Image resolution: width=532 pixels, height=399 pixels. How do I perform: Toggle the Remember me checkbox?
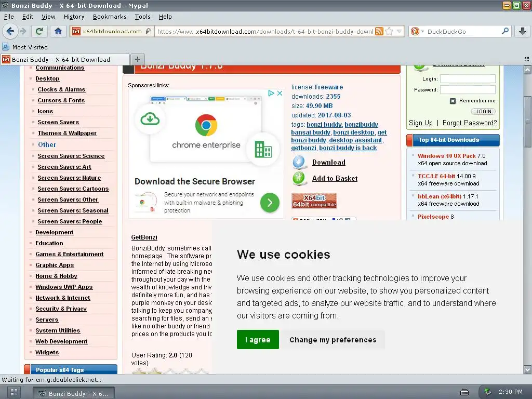[x=453, y=101]
